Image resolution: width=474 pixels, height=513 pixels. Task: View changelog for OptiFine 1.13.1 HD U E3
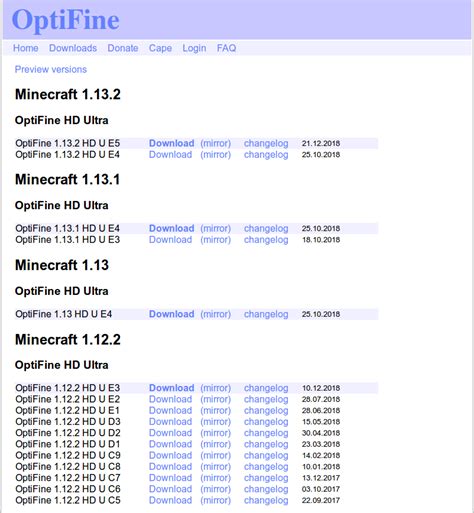266,240
